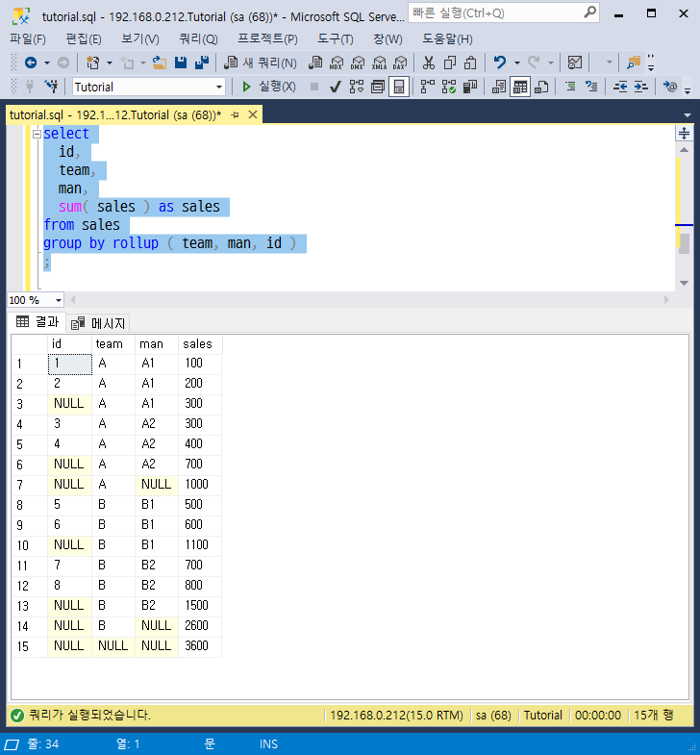Click the editor vertical scrollbar thumb
The height and width of the screenshot is (755, 700).
coord(684,243)
